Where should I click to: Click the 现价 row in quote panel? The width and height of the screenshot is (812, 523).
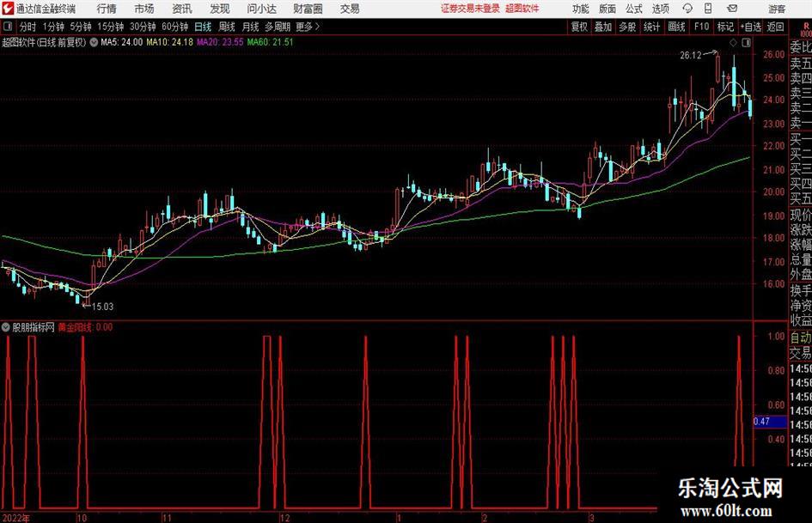800,215
